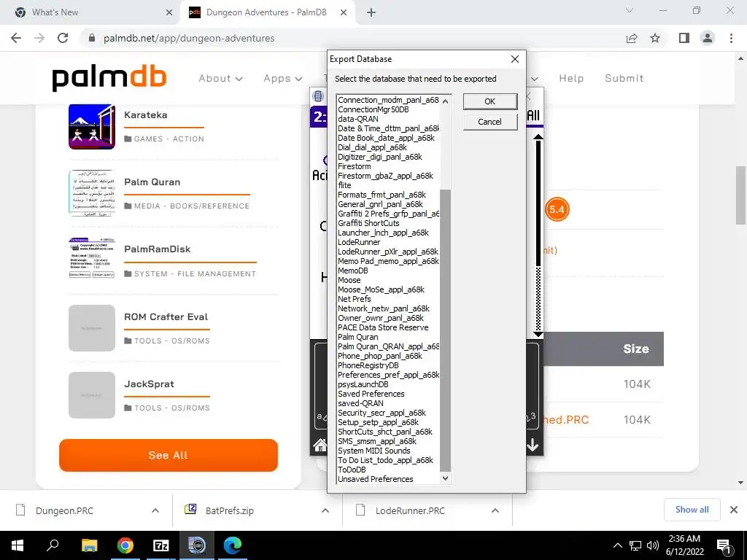Click the volume tray icon
Image resolution: width=747 pixels, height=560 pixels.
(653, 545)
